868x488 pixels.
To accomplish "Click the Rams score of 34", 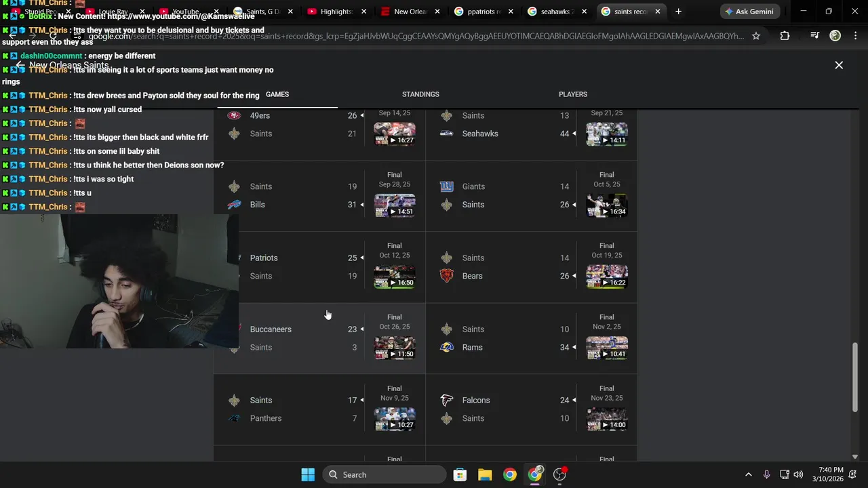I will coord(564,347).
